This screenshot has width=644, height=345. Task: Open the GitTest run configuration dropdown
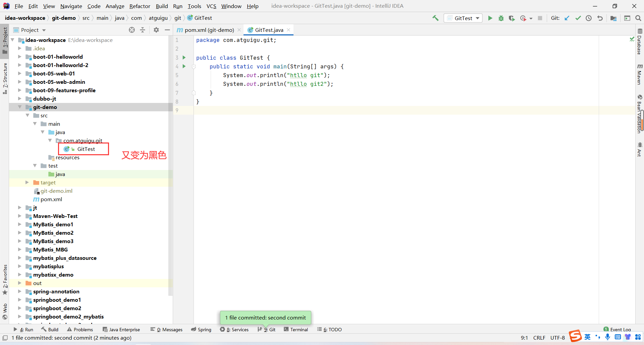click(x=463, y=18)
